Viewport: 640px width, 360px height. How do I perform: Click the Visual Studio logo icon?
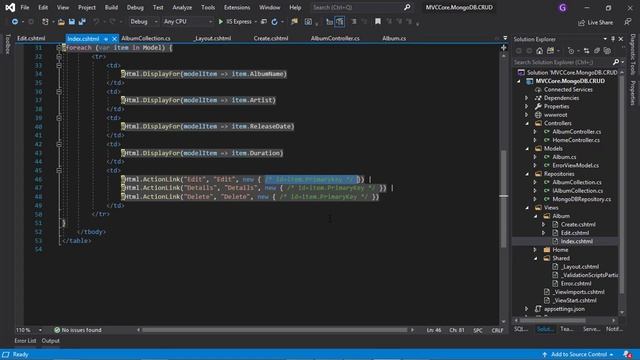pos(10,7)
